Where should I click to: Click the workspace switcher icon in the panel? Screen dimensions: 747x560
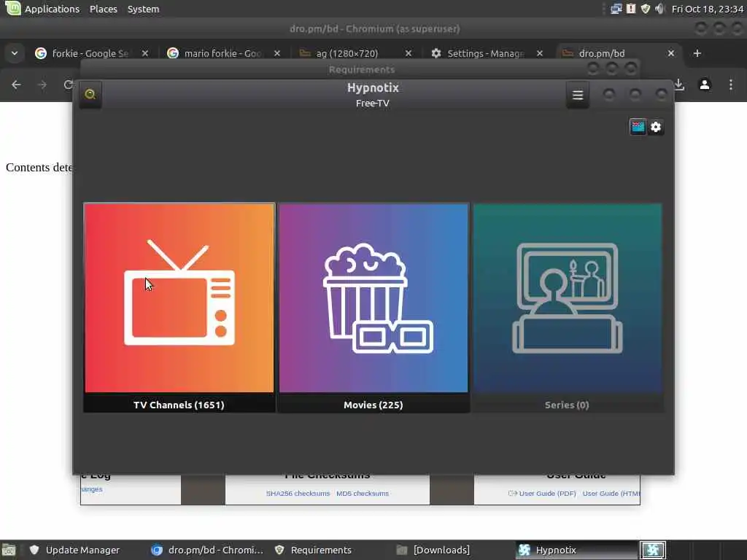point(652,550)
